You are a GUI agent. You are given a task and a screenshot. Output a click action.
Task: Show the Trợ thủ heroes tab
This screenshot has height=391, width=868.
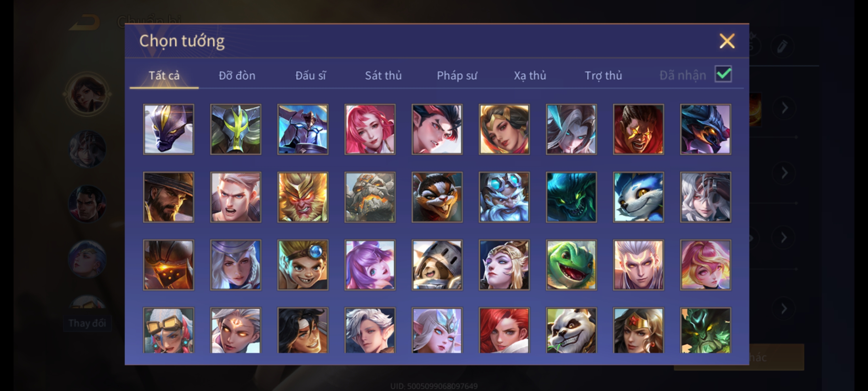tap(603, 75)
